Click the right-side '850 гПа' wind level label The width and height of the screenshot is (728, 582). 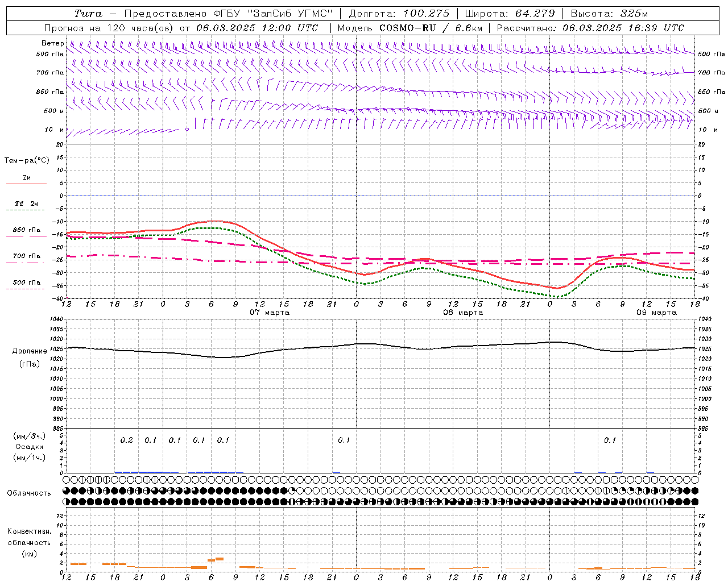tap(712, 92)
